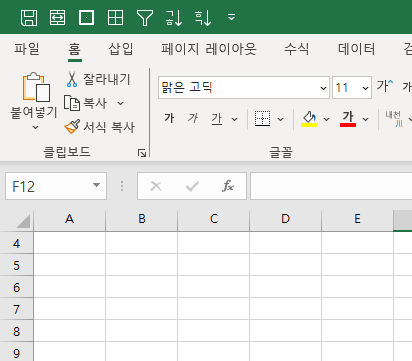Click the enter checkmark formula bar icon

coord(192,186)
